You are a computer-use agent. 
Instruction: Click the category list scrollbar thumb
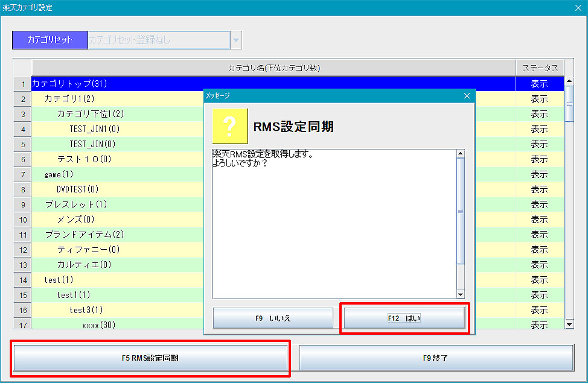pos(569,104)
